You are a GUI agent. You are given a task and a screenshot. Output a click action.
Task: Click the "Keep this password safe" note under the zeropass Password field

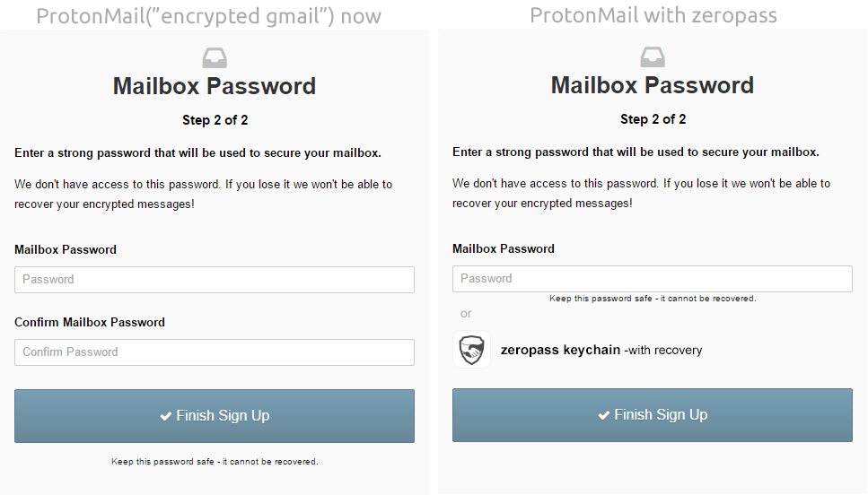(653, 298)
